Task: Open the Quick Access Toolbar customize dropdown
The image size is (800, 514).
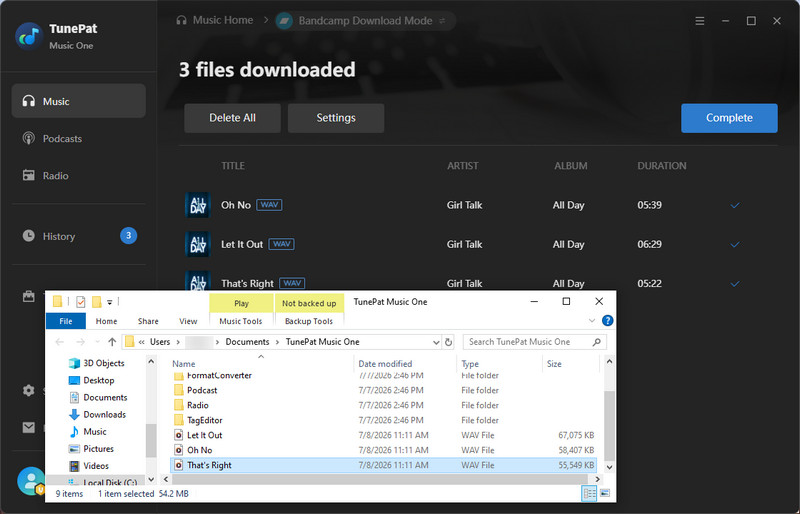Action: (109, 302)
